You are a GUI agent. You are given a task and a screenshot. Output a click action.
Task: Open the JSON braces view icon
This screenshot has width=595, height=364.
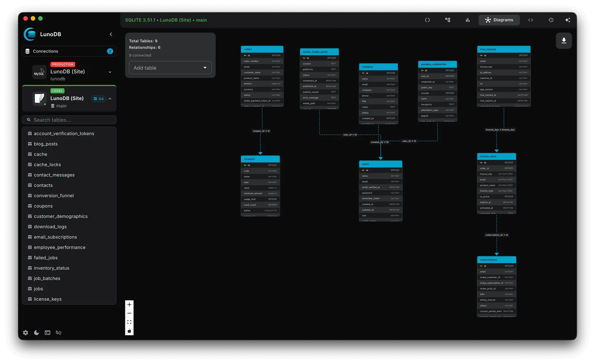coord(427,20)
